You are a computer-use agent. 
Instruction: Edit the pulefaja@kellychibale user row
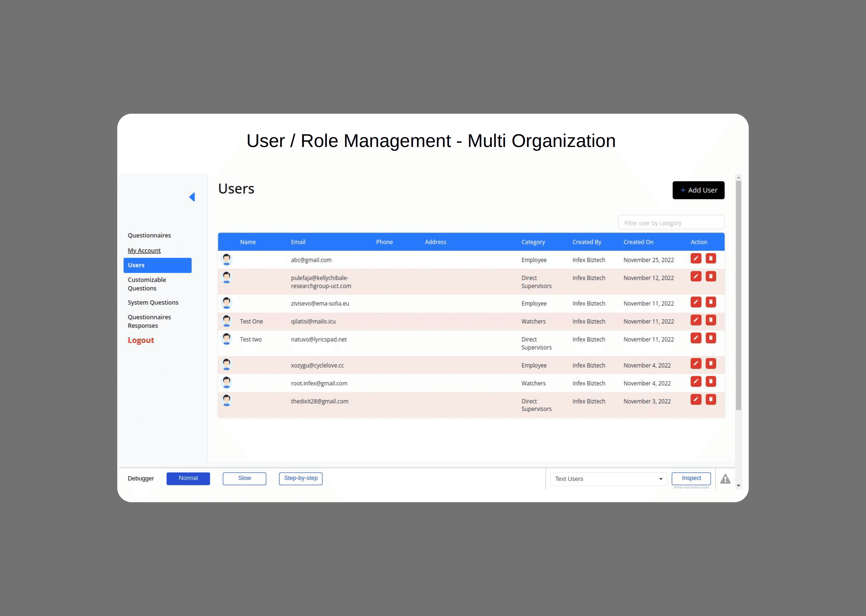(x=696, y=276)
